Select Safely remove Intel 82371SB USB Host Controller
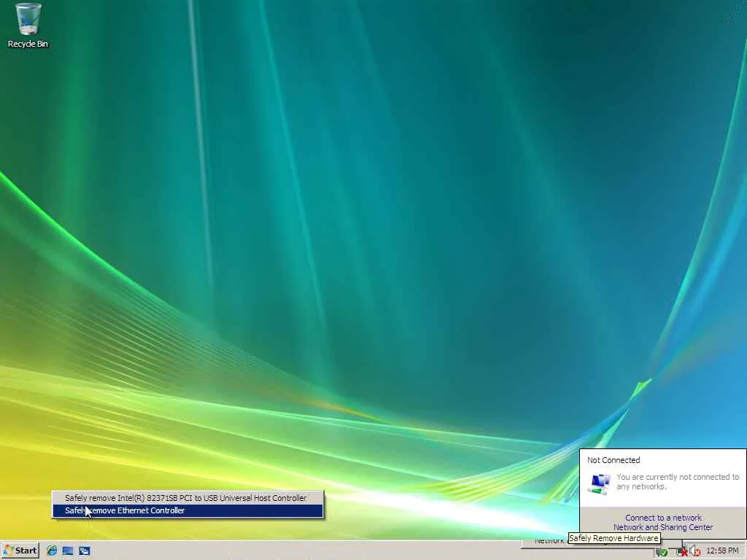 187,498
